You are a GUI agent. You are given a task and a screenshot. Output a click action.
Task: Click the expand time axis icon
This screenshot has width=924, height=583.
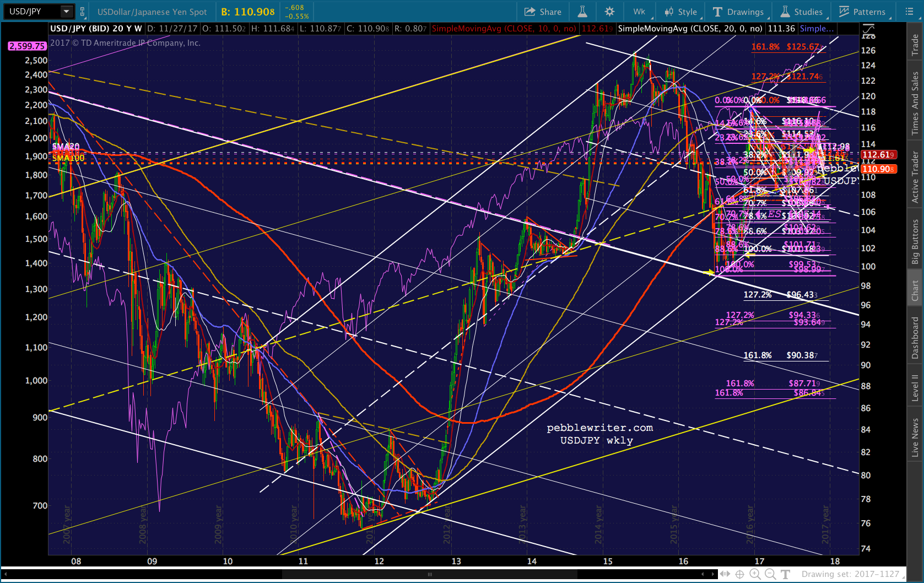pos(726,574)
